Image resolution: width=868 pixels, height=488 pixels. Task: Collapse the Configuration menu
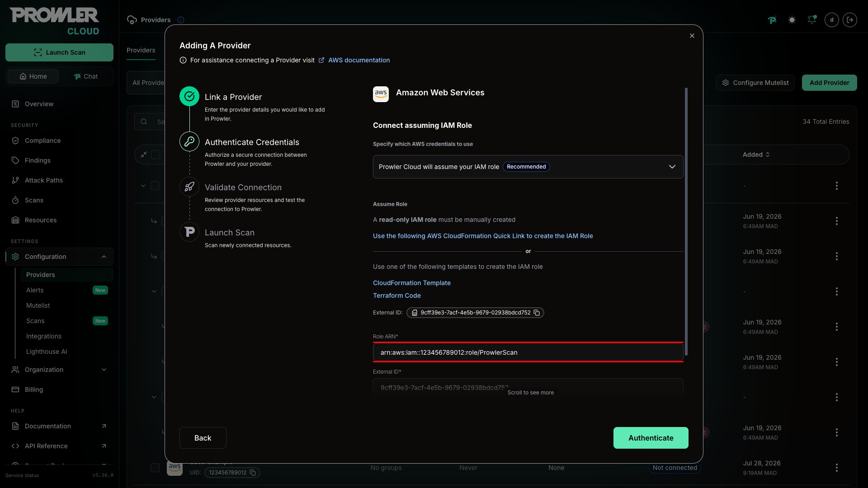[59, 257]
